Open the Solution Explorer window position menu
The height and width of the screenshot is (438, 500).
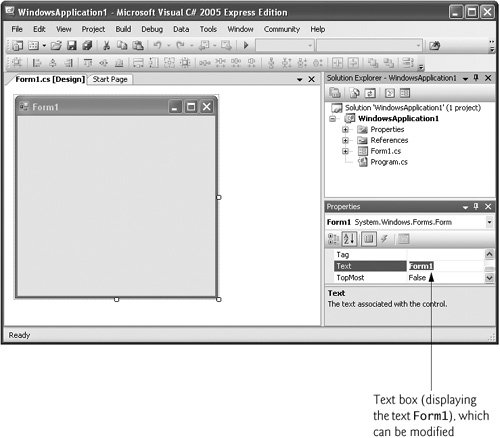click(465, 78)
